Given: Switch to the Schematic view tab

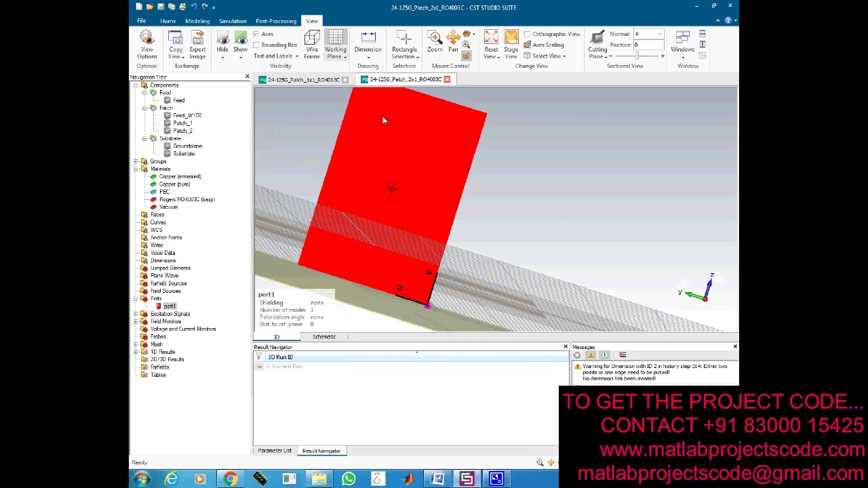Looking at the screenshot, I should tap(324, 337).
